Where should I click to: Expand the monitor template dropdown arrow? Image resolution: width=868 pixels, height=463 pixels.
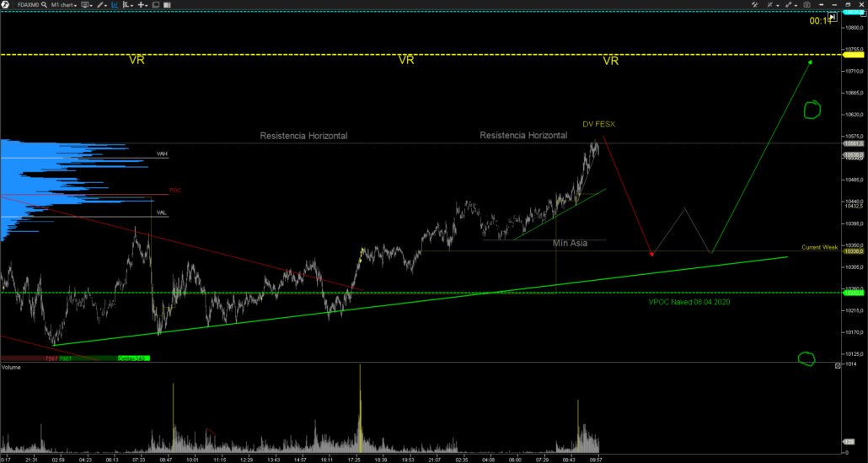(91, 5)
